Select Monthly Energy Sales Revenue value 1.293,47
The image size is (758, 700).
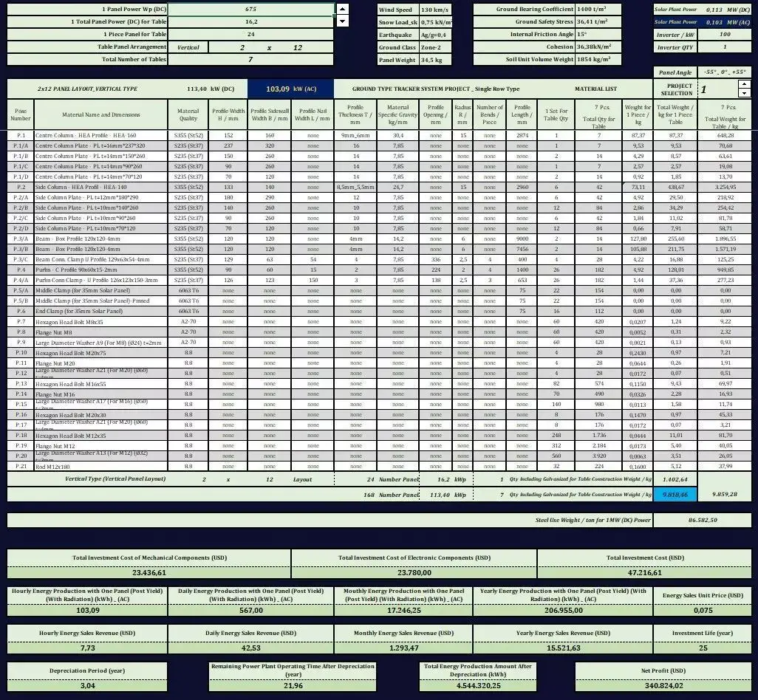tap(403, 648)
